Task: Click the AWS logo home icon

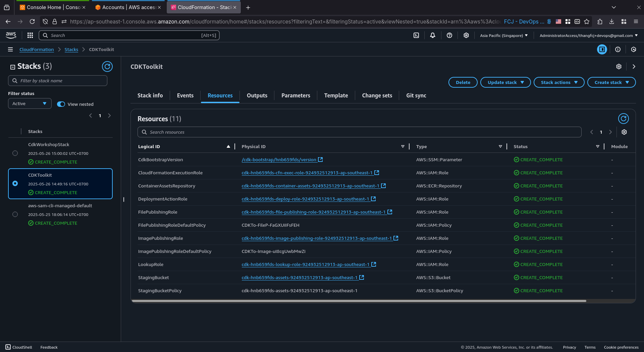Action: click(x=11, y=35)
